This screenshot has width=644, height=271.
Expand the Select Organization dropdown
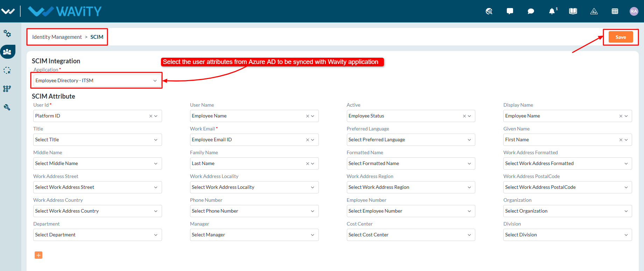click(568, 211)
